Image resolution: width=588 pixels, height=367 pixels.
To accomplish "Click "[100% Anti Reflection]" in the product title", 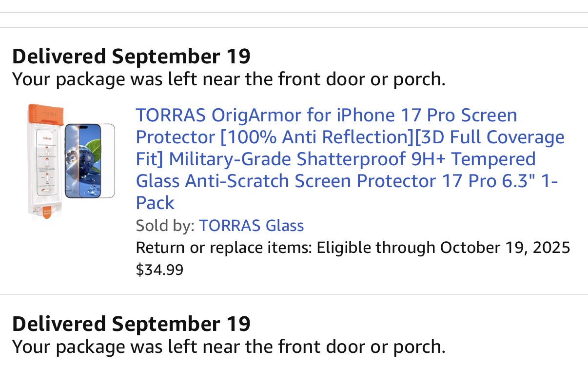I will [316, 137].
